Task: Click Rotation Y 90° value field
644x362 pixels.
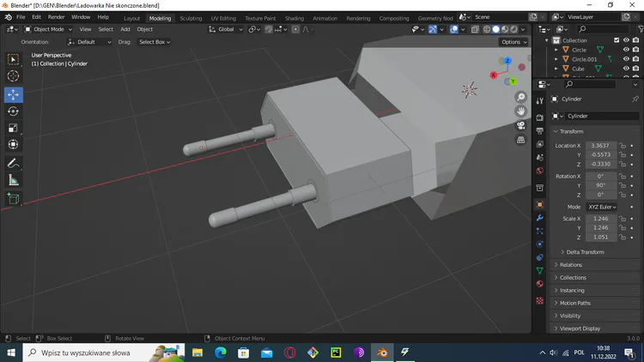Action: 600,185
